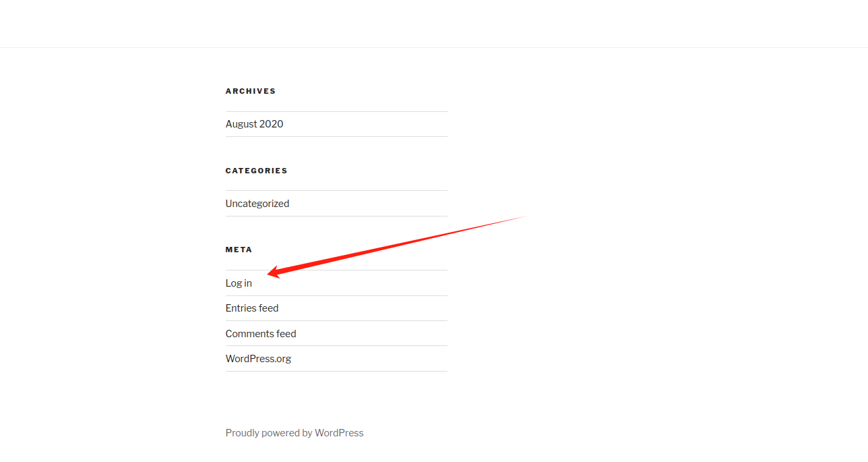The image size is (868, 462).
Task: Open the Entries feed link
Action: coord(251,308)
